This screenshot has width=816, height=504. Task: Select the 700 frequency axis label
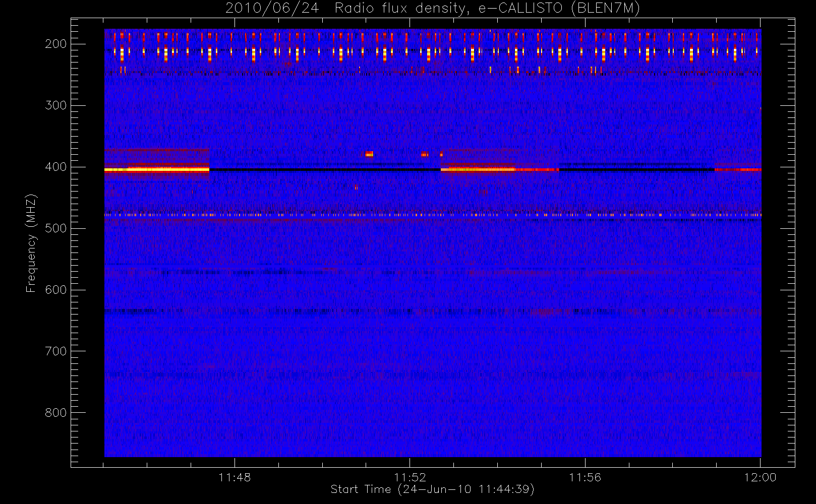pyautogui.click(x=55, y=351)
